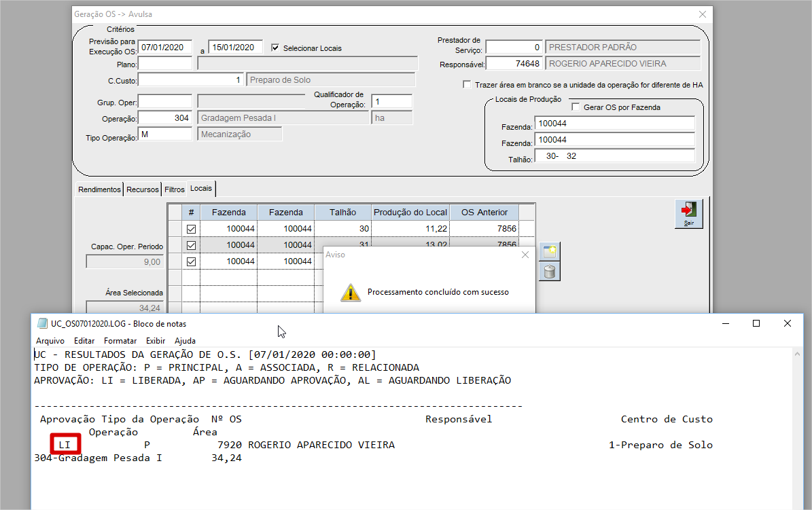The image size is (812, 510).
Task: Click the start date field 07/01/2020
Action: click(x=165, y=47)
